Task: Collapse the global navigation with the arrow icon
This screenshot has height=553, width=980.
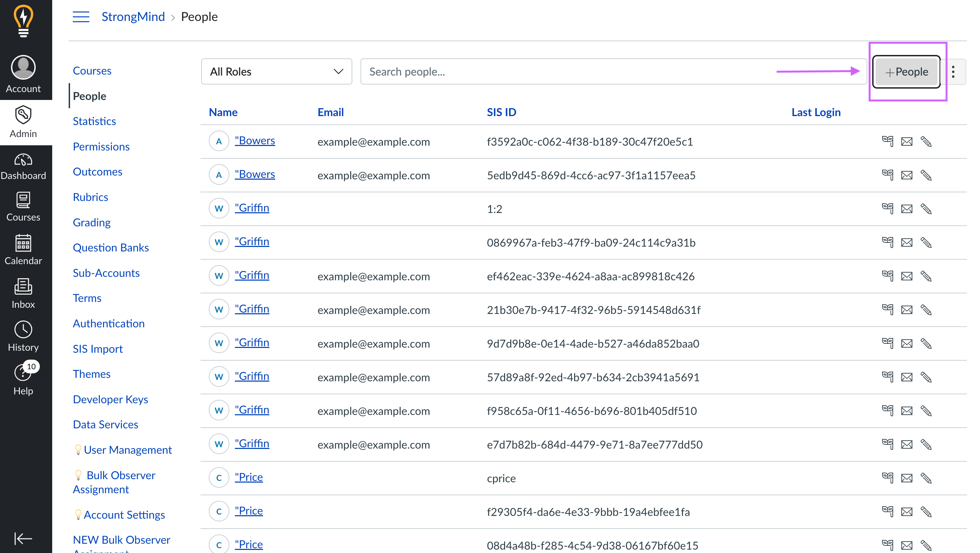Action: coord(23,539)
